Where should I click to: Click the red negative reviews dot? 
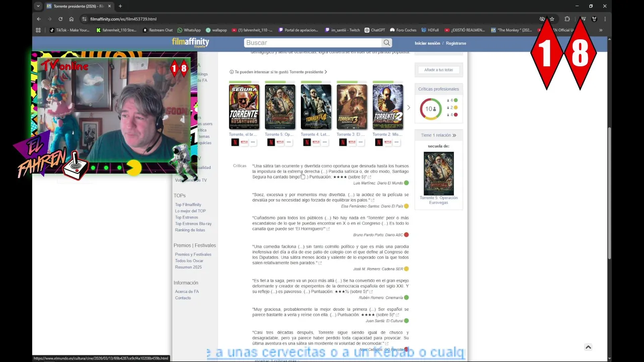click(456, 115)
